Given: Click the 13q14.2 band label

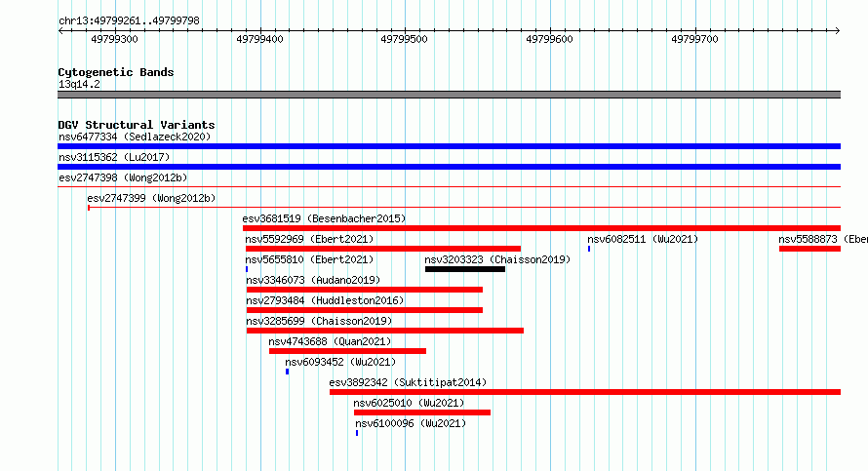Looking at the screenshot, I should pyautogui.click(x=79, y=84).
